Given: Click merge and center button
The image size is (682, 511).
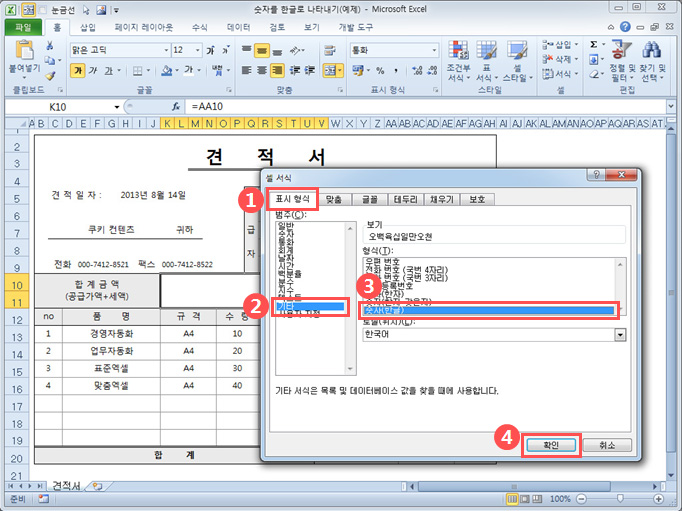Looking at the screenshot, I should (330, 70).
